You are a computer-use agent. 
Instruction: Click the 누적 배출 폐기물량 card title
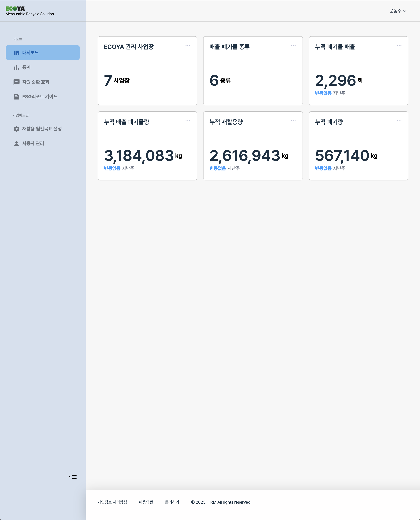pyautogui.click(x=127, y=122)
